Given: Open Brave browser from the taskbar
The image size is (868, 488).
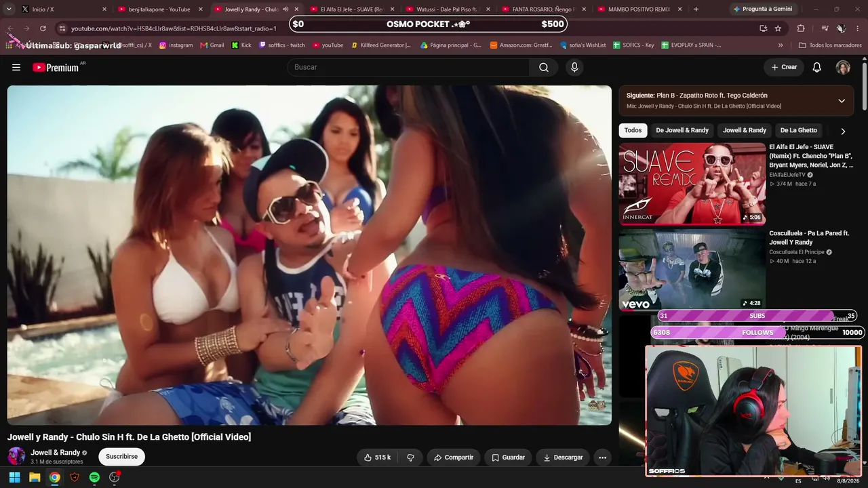Looking at the screenshot, I should click(x=75, y=477).
